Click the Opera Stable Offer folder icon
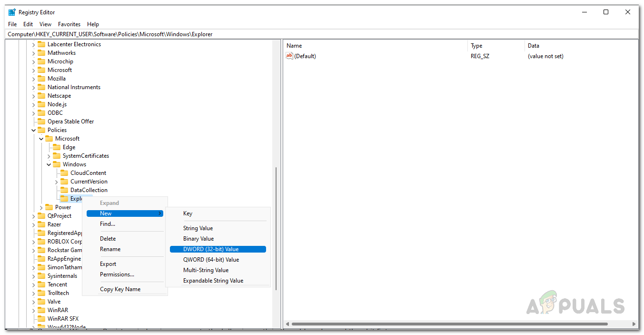 pyautogui.click(x=41, y=122)
